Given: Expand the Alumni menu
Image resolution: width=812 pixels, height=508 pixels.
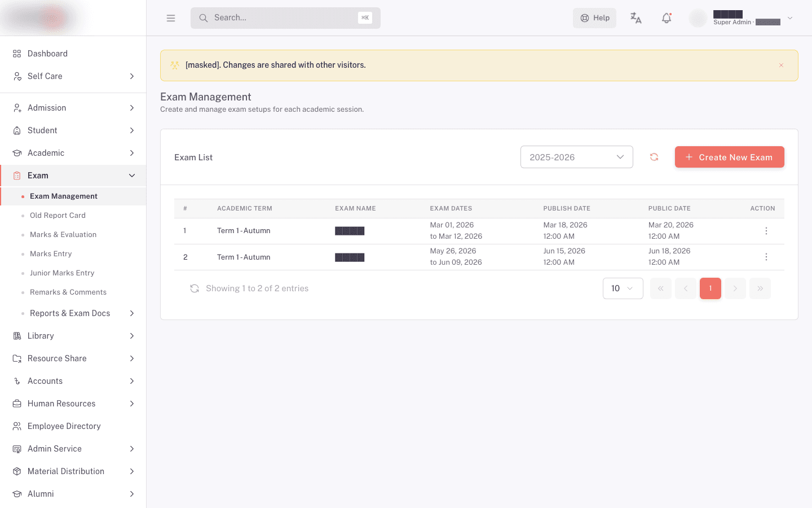Looking at the screenshot, I should [x=73, y=494].
